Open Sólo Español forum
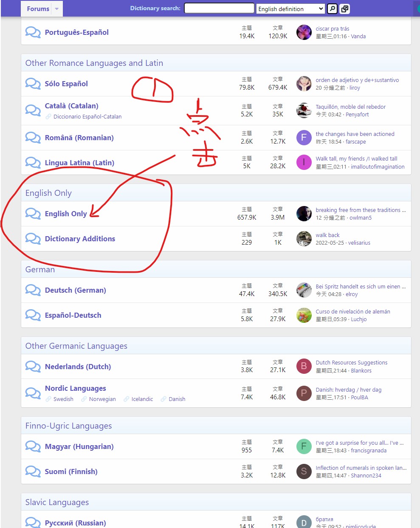Image resolution: width=420 pixels, height=528 pixels. [66, 84]
